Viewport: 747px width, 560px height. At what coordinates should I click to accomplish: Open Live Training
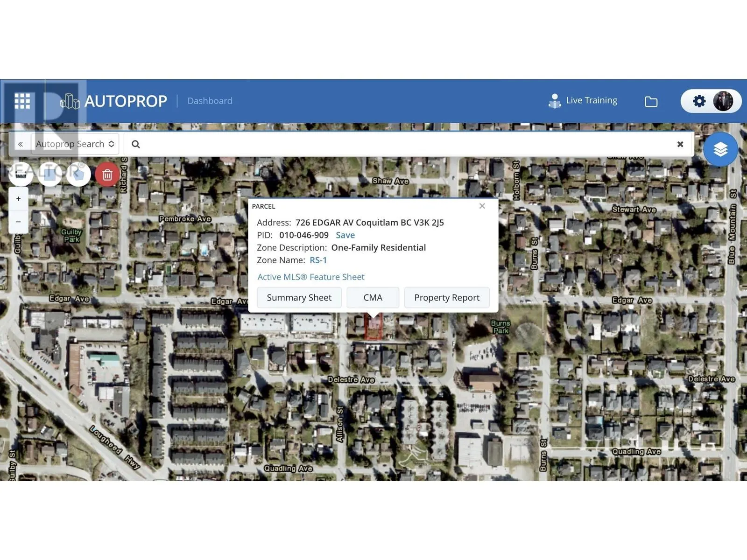click(583, 101)
